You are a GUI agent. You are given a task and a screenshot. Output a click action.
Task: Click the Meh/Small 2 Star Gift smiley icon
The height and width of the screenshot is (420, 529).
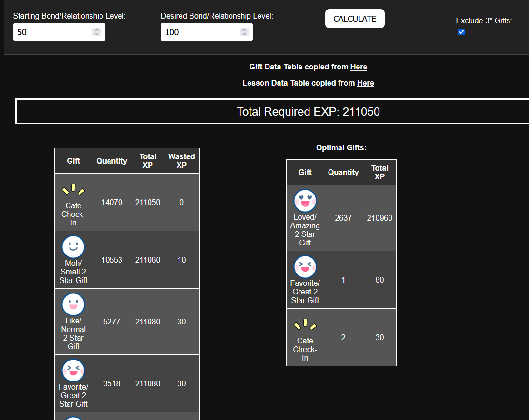pos(73,247)
